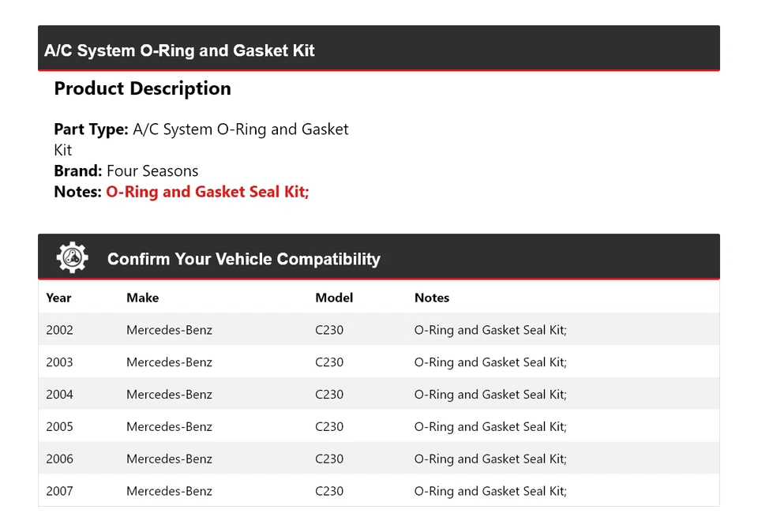
Task: Select the C230 model in the 2002 row
Action: click(x=329, y=330)
